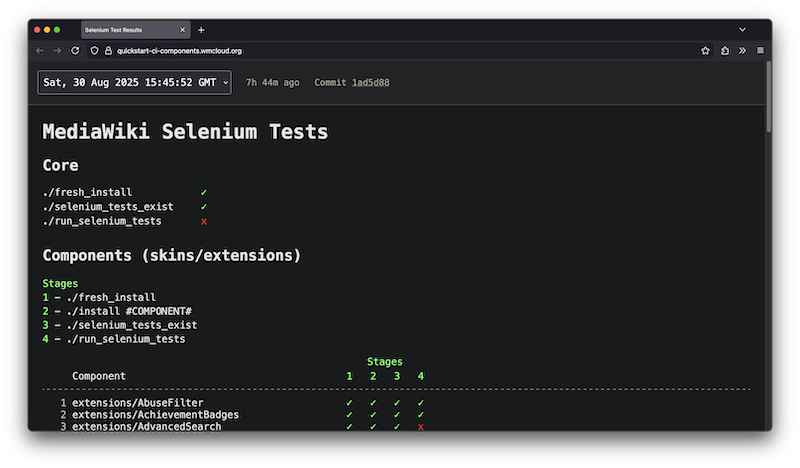Screen dimensions: 800x468
Task: Reload the page
Action: point(75,51)
